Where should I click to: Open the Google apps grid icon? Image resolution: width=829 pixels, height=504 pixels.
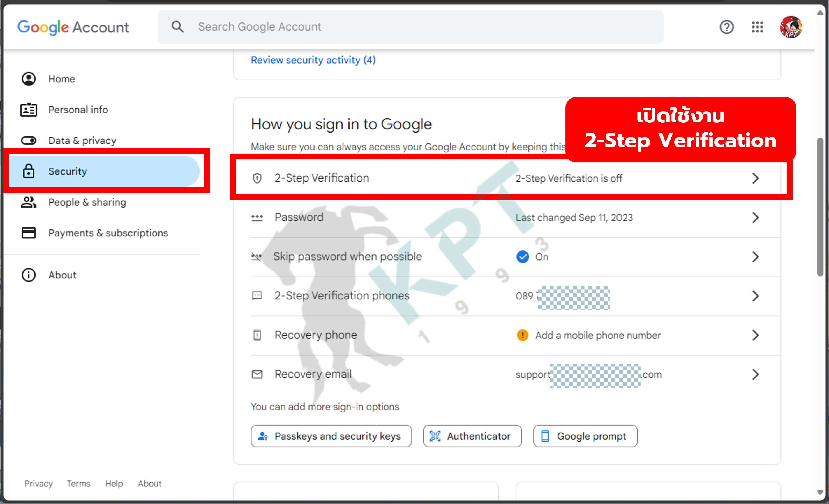click(x=757, y=27)
